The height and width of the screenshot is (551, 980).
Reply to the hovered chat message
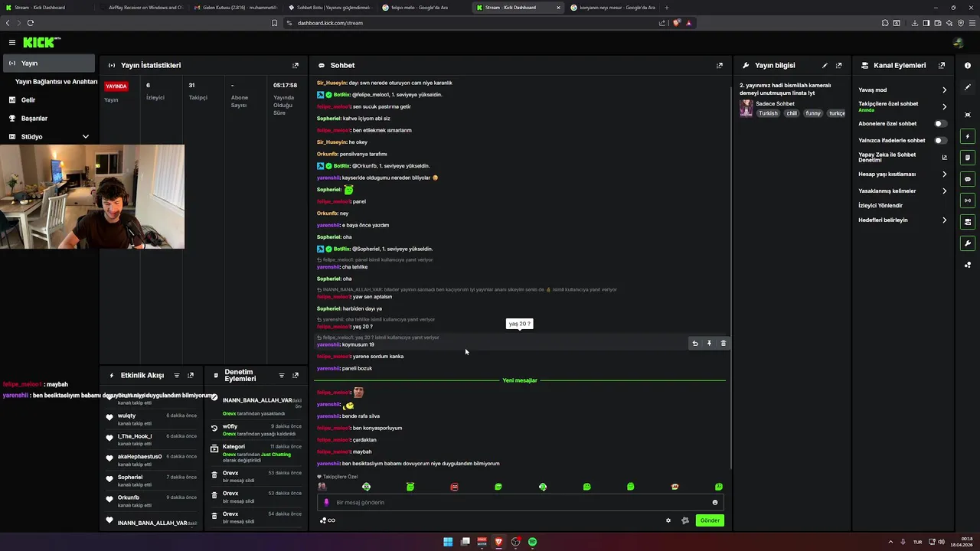point(695,344)
